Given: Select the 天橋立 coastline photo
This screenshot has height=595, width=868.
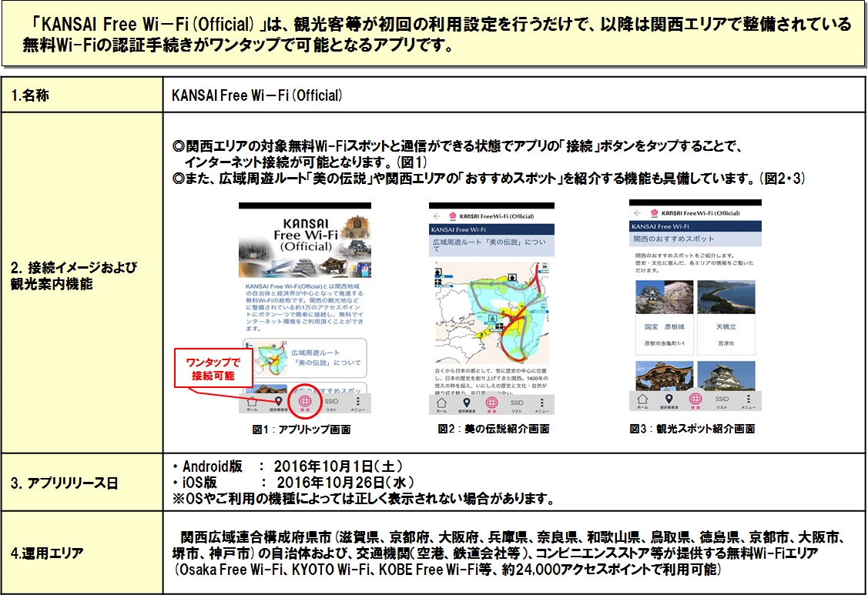Looking at the screenshot, I should [726, 297].
